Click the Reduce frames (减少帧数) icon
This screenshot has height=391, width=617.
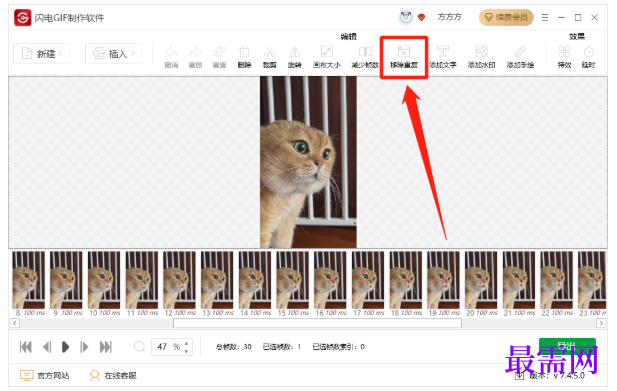[x=365, y=52]
